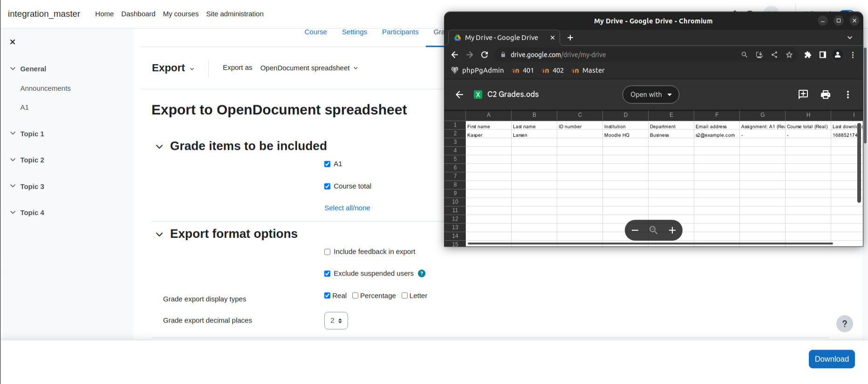Switch to the Settings tab

355,32
